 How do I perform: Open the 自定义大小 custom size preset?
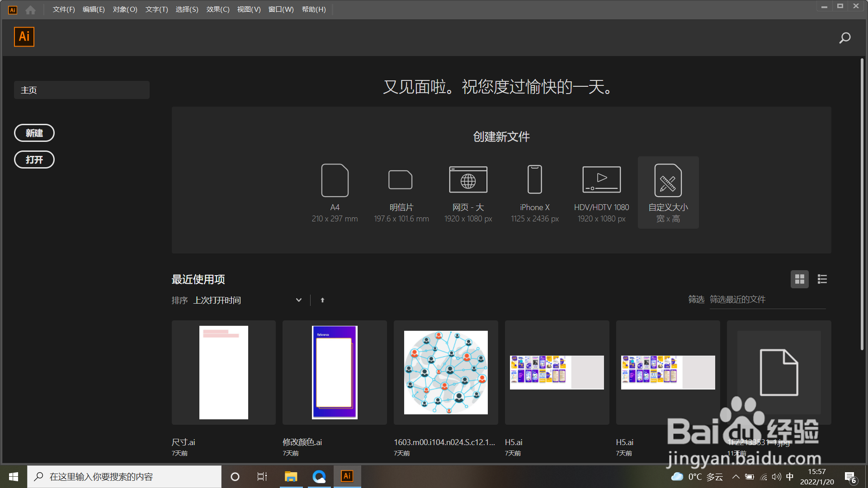(668, 180)
